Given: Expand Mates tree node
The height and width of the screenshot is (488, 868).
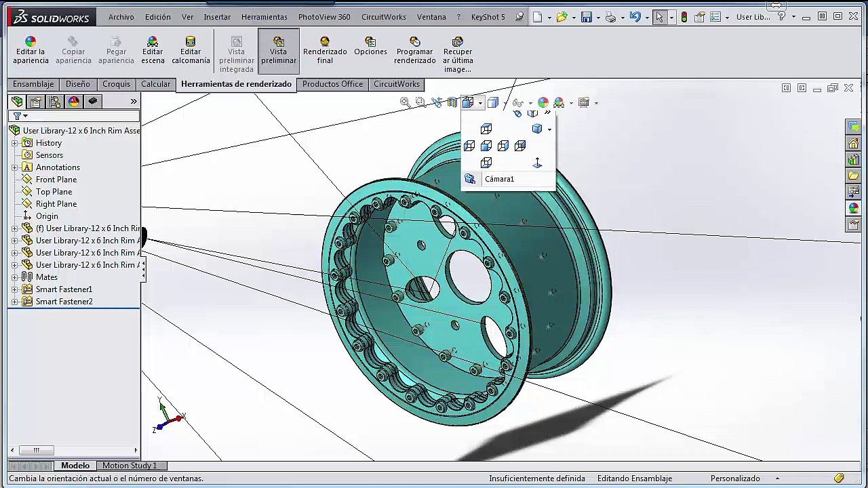Looking at the screenshot, I should click(15, 277).
